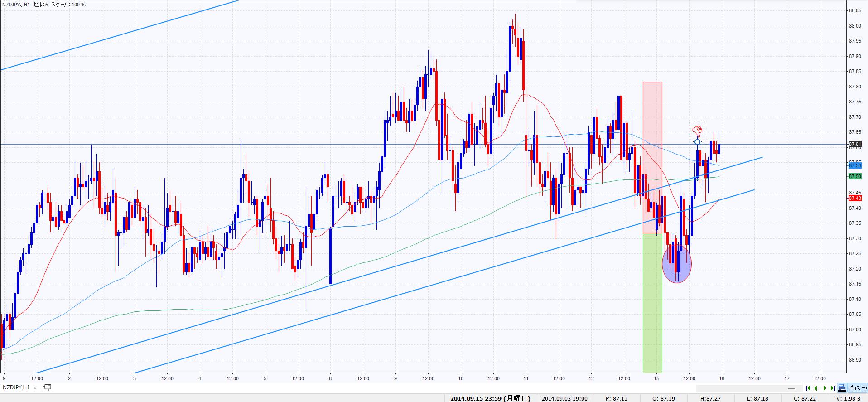Close the NZDJPY,H1 tab
The height and width of the screenshot is (402, 868).
coord(35,388)
